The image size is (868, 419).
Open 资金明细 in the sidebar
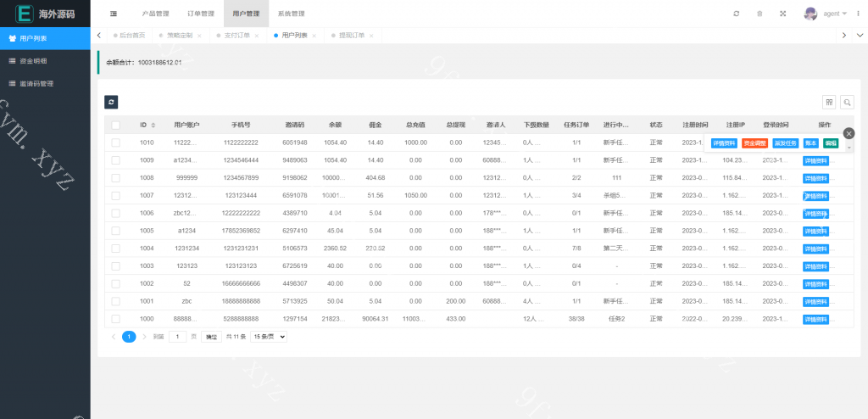pyautogui.click(x=46, y=61)
